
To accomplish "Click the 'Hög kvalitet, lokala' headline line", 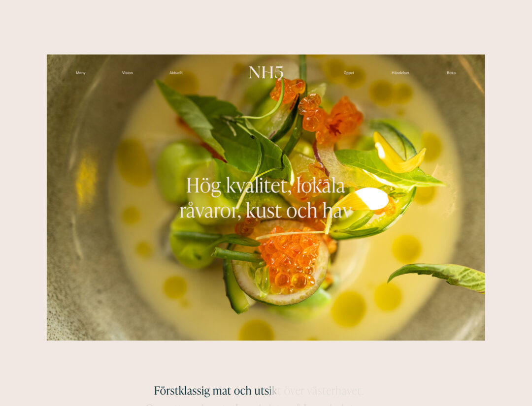I will [x=266, y=186].
